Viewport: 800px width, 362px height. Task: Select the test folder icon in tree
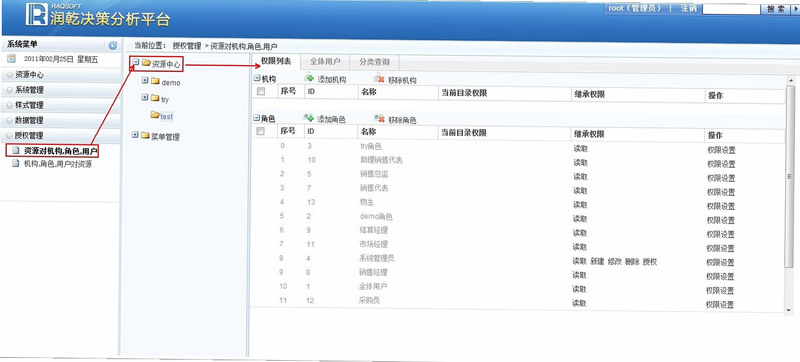(155, 116)
